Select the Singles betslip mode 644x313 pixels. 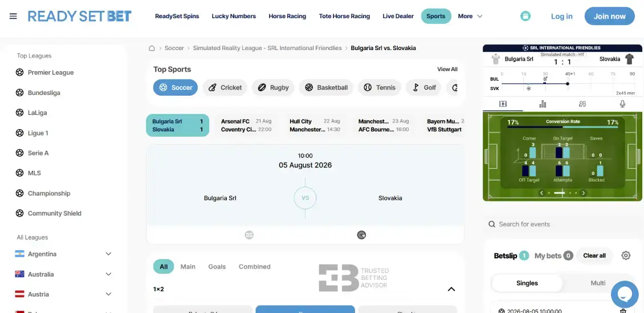[527, 283]
